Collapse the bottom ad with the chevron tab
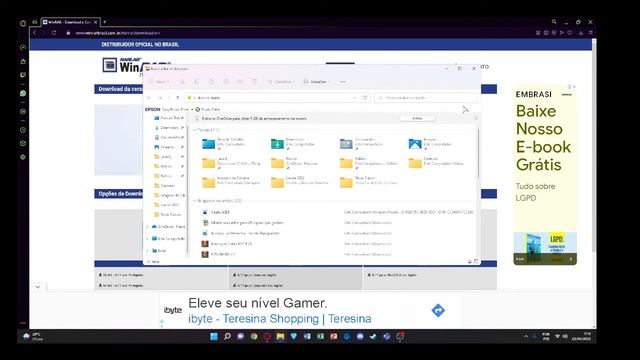640x360 pixels. coord(38,287)
